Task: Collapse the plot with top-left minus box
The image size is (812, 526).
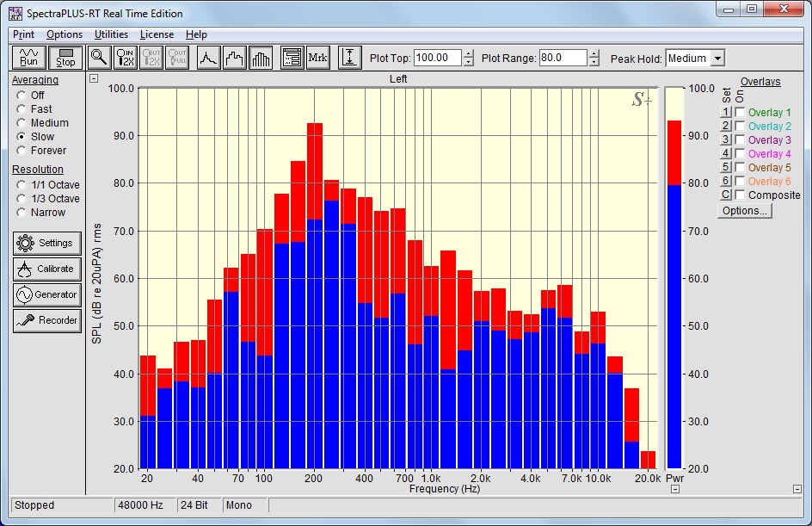Action: click(x=94, y=78)
